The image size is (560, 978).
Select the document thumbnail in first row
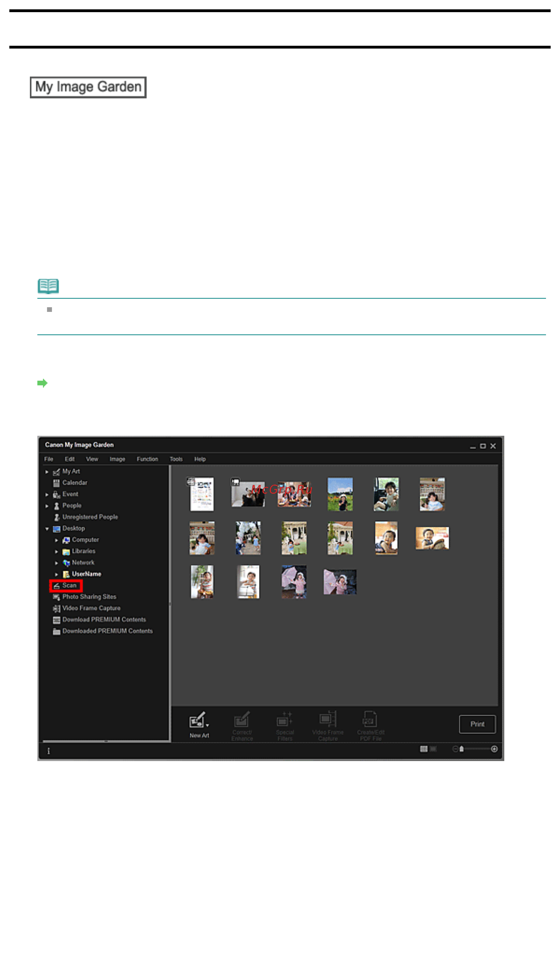(202, 494)
